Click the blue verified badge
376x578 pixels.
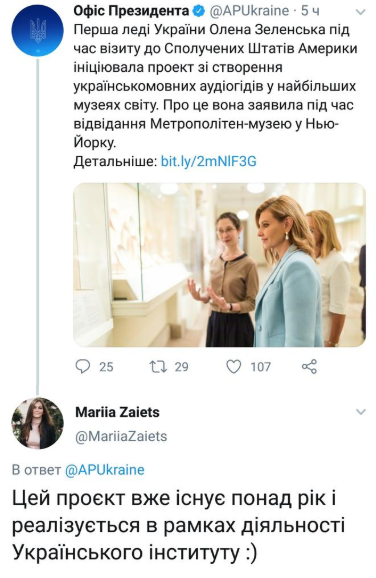[x=199, y=11]
